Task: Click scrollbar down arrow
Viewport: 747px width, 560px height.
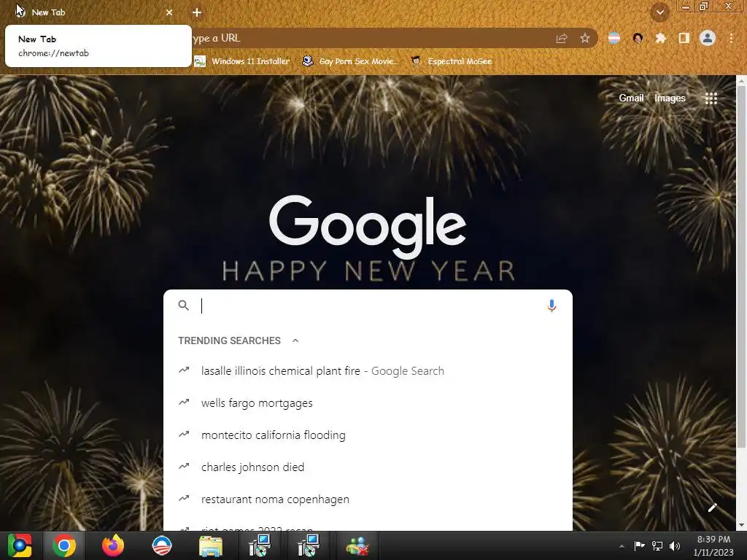Action: (741, 525)
